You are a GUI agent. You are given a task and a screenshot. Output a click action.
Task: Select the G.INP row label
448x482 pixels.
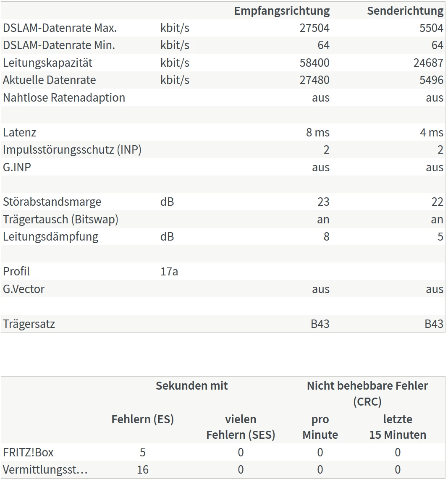pos(17,168)
